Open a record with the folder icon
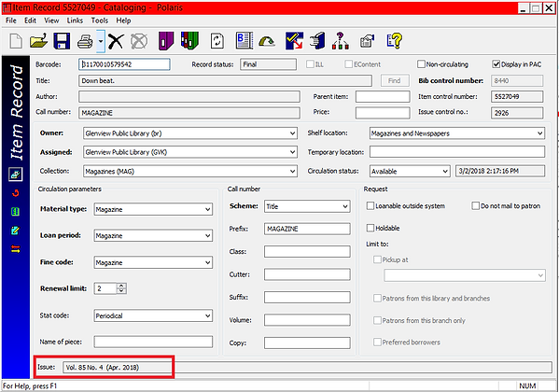The height and width of the screenshot is (392, 559). (38, 41)
